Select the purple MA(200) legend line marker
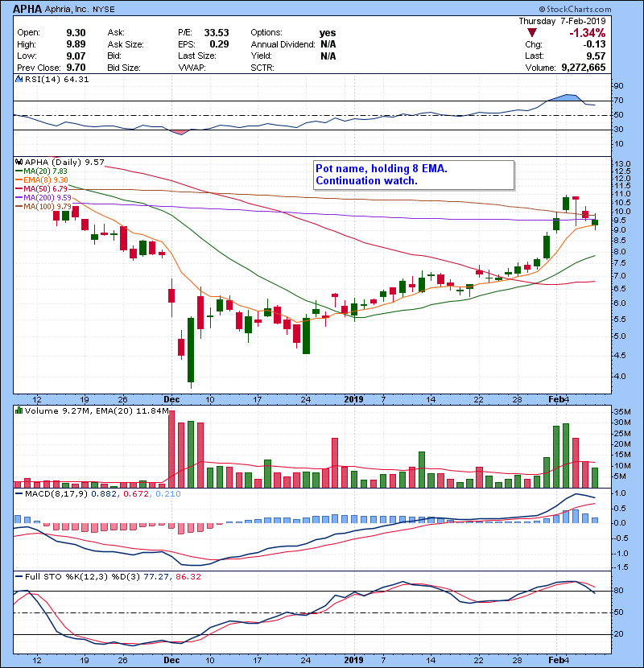The height and width of the screenshot is (668, 644). (19, 198)
